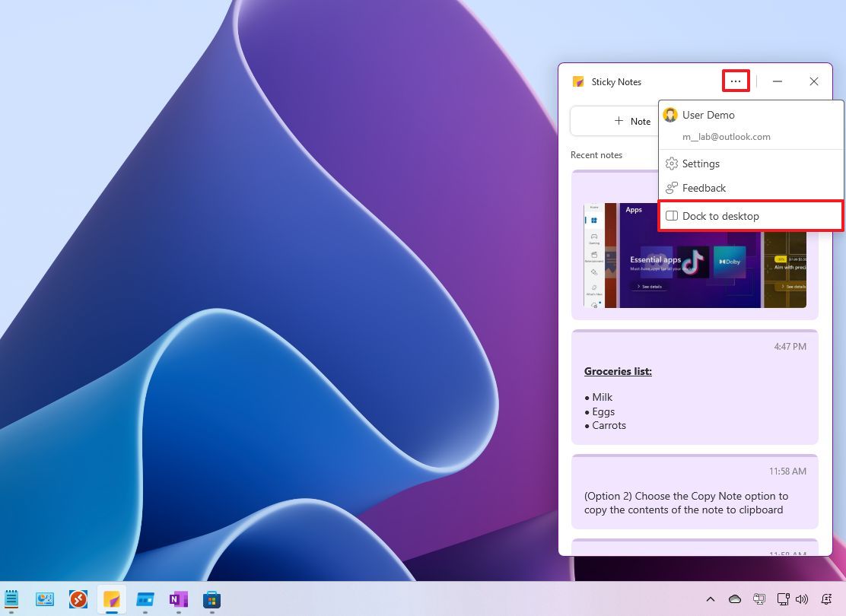This screenshot has height=616, width=846.
Task: Open the note with Apps screenshot thumbnail
Action: 695,245
